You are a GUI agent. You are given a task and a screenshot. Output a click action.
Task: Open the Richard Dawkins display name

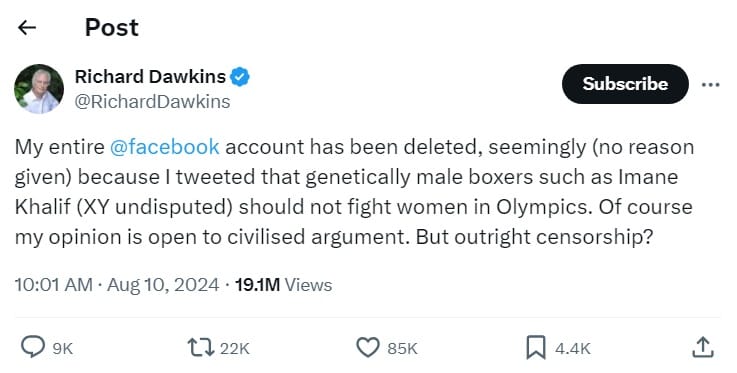(x=150, y=77)
